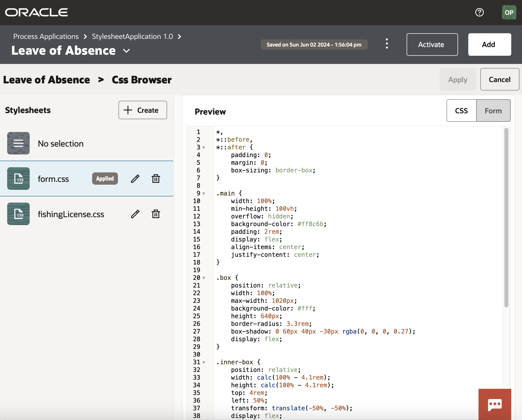Collapse the .inner-box rule fold arrow

click(x=204, y=362)
